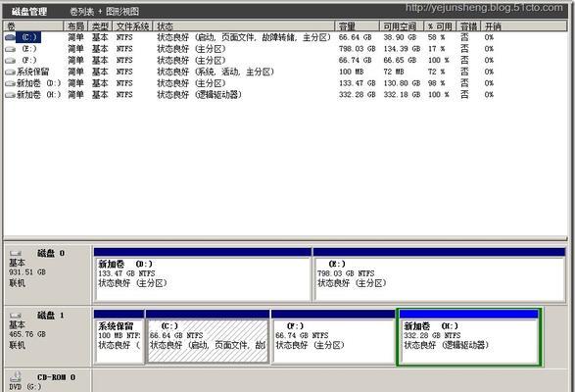Click the 系统保留 volume icon in list

click(x=10, y=72)
